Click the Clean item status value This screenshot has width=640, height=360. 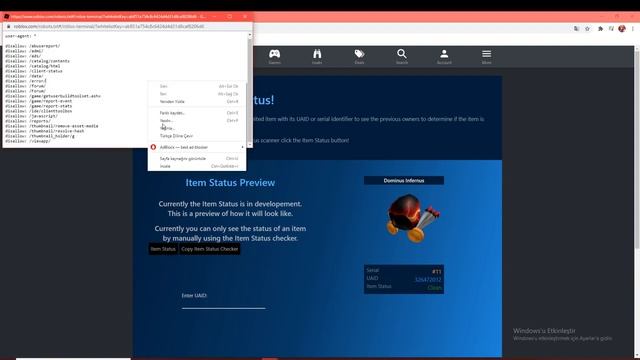click(434, 287)
